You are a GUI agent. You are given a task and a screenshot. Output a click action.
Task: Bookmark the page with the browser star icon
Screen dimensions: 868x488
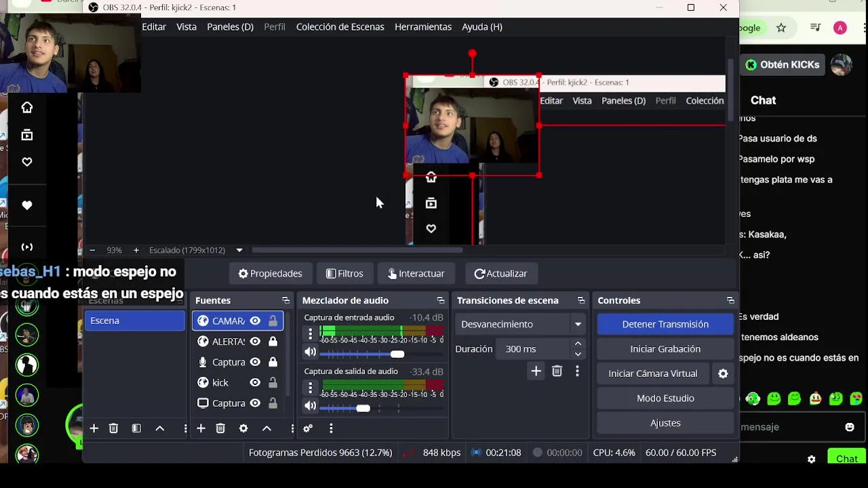781,28
